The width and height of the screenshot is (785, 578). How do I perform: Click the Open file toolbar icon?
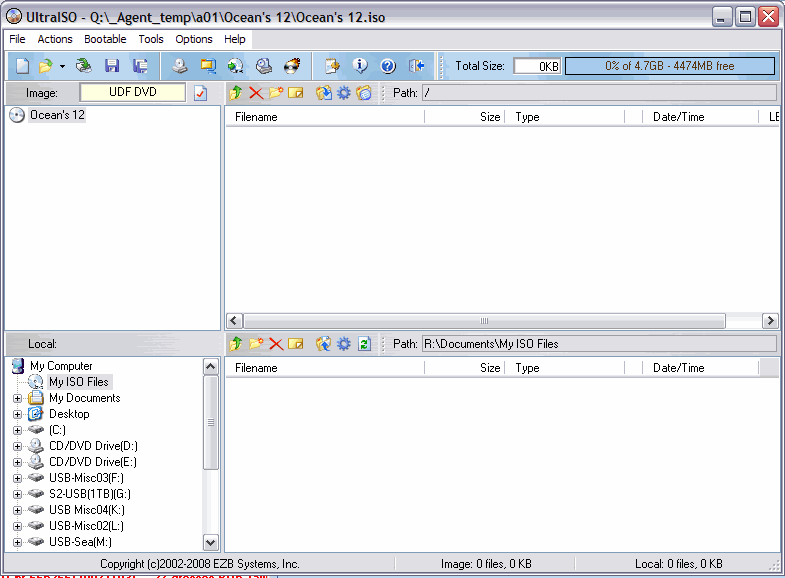click(x=46, y=66)
